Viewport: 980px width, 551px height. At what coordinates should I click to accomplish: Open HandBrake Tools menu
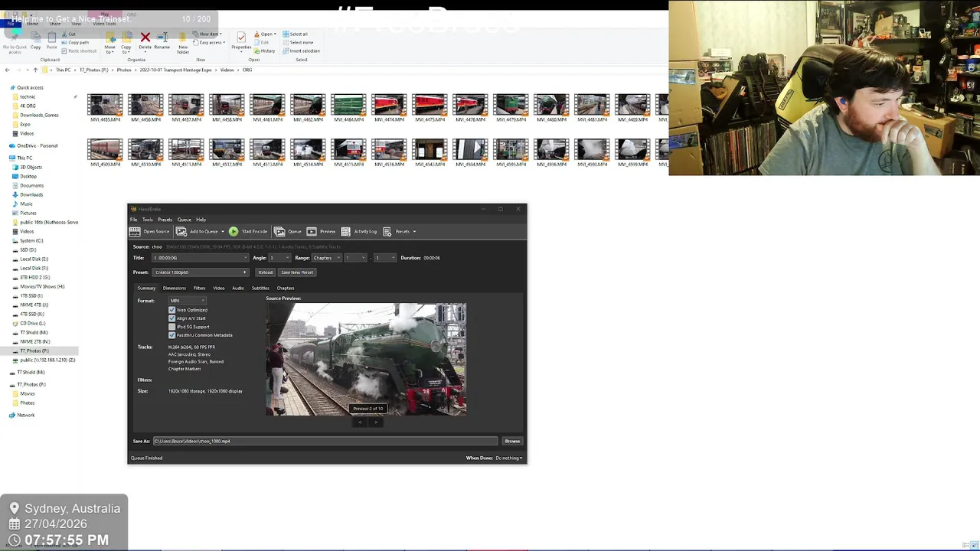(147, 220)
